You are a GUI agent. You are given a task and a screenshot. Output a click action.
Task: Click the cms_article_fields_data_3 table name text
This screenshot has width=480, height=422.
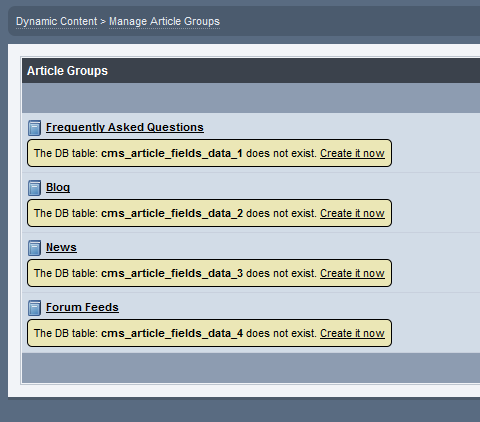[x=172, y=273]
